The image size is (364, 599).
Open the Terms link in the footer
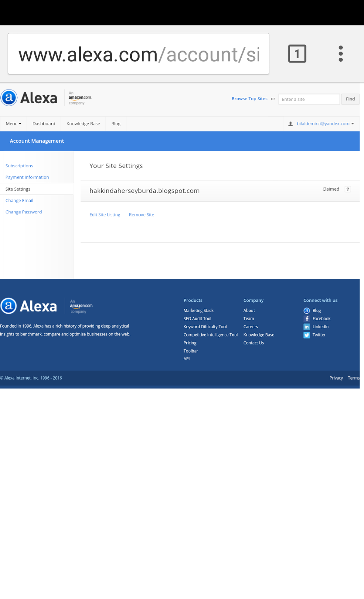[354, 378]
